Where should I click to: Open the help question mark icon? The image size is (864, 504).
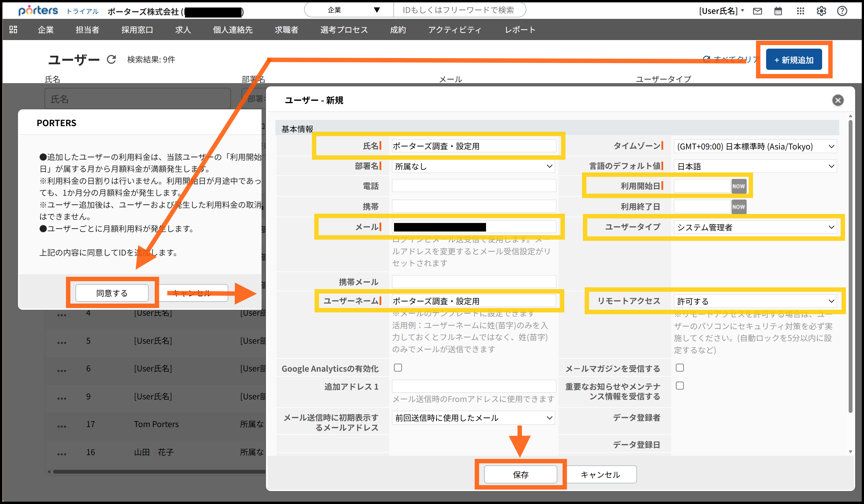[842, 11]
